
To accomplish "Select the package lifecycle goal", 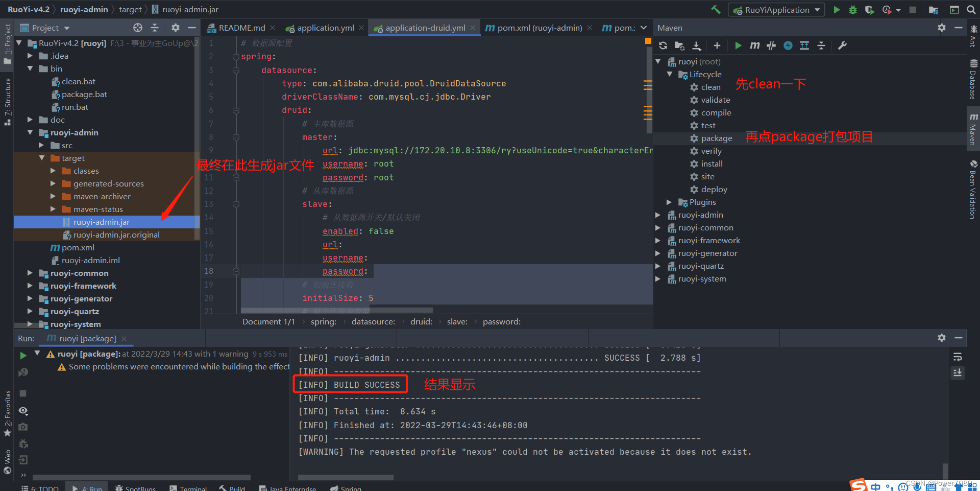I will [716, 138].
